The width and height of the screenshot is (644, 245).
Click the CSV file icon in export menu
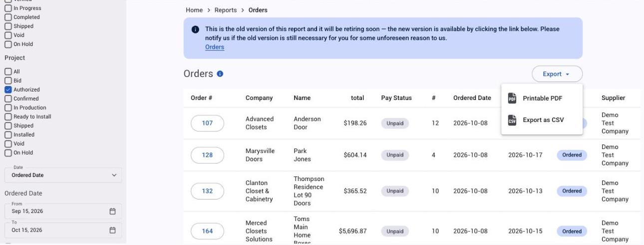[x=512, y=120]
